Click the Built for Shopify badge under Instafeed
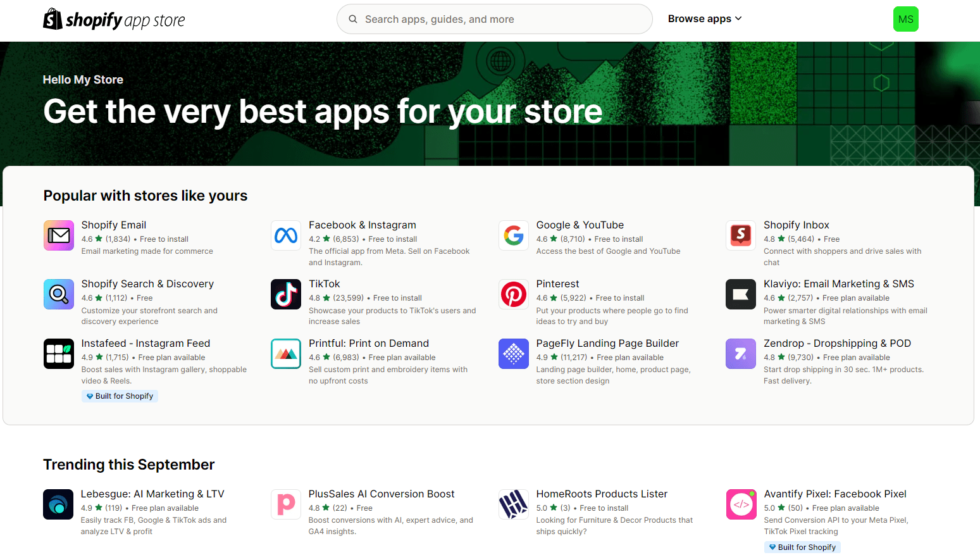 [x=120, y=396]
